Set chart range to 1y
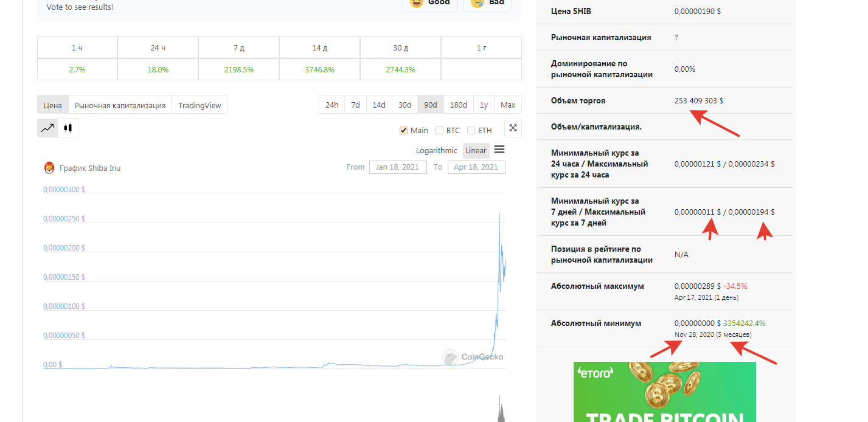 pyautogui.click(x=484, y=105)
